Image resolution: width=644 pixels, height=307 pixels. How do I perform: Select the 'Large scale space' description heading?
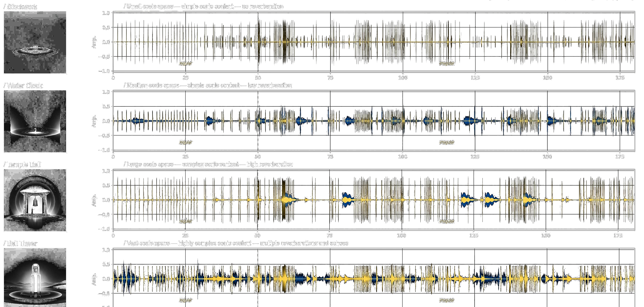pos(208,164)
